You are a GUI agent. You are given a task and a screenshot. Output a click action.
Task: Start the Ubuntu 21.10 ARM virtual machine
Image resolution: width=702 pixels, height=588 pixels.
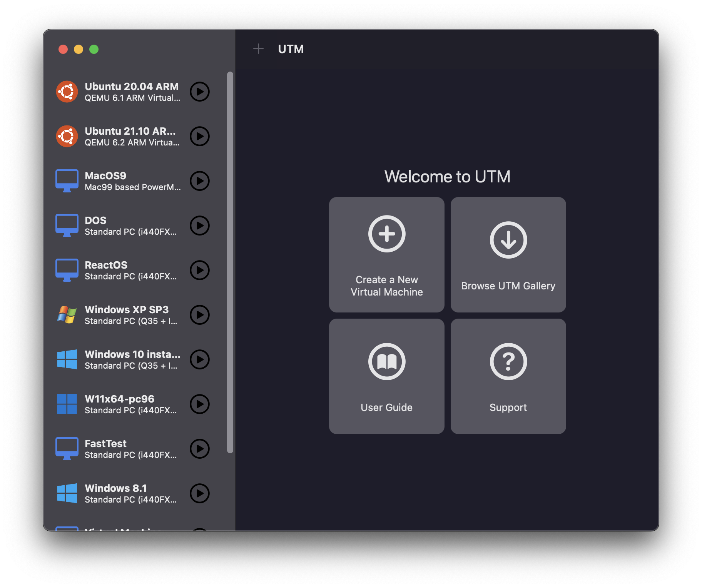(200, 136)
